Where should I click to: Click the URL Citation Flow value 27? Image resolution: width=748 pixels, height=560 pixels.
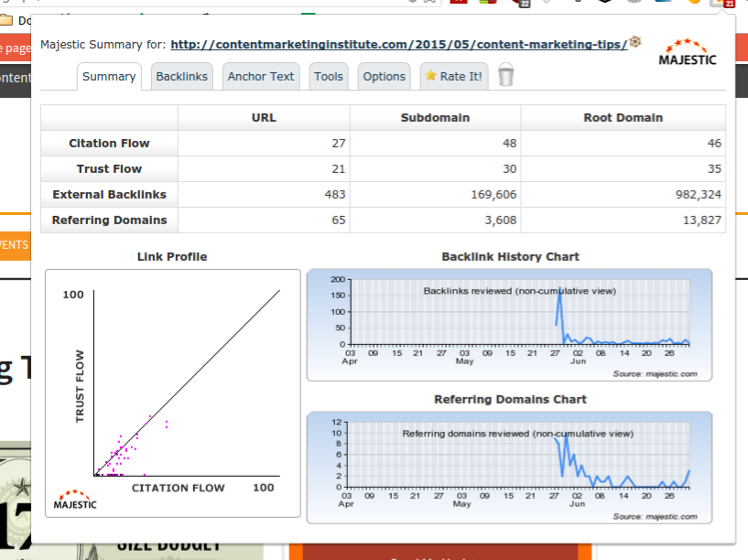point(339,144)
